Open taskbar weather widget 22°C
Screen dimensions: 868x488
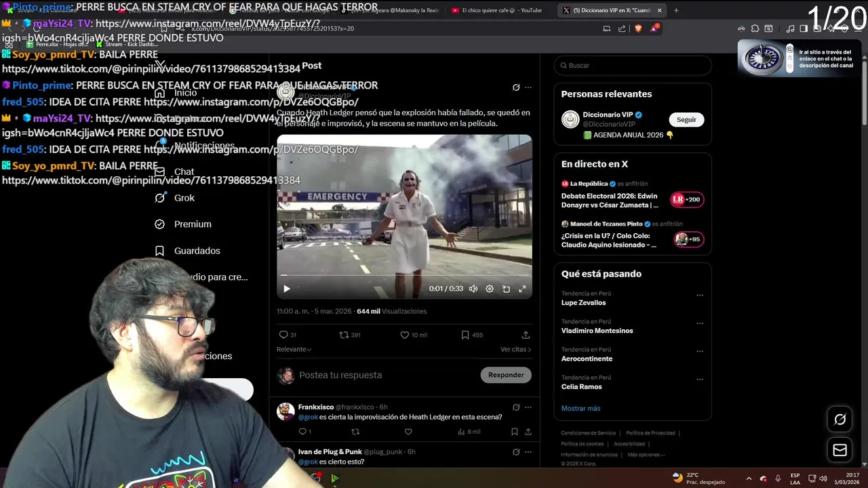698,479
